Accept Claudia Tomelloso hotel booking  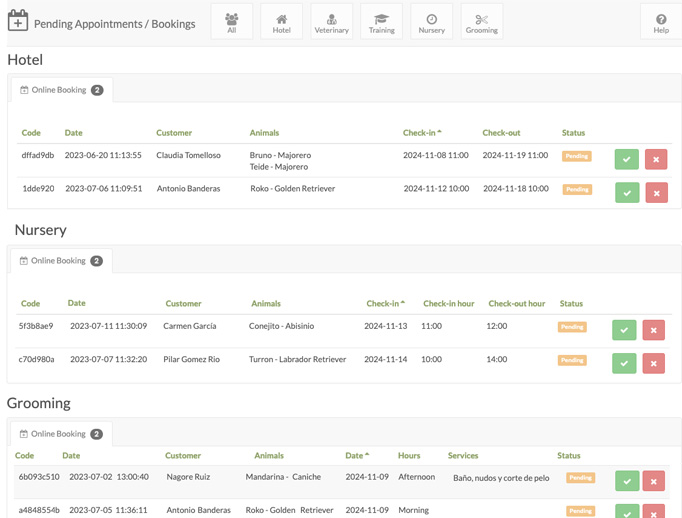(x=626, y=159)
